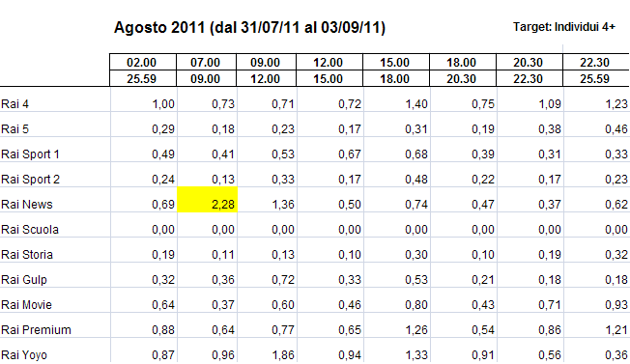Select the Rai Storia row label
The width and height of the screenshot is (630, 364).
[x=27, y=255]
